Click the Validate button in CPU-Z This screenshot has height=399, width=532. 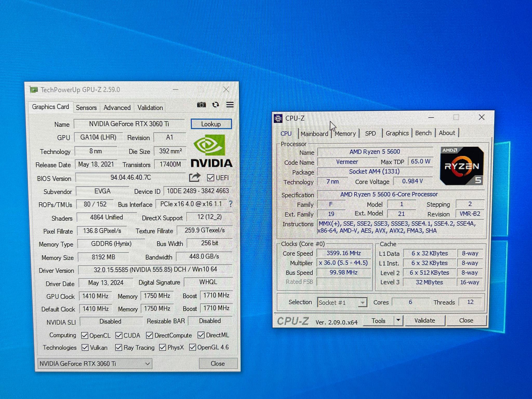[x=425, y=320]
